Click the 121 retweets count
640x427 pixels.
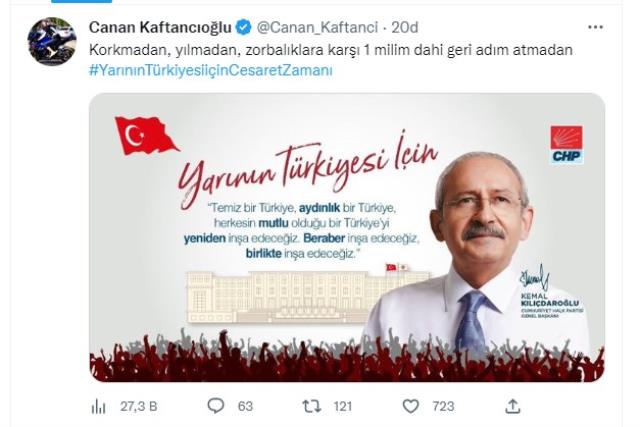click(x=342, y=406)
